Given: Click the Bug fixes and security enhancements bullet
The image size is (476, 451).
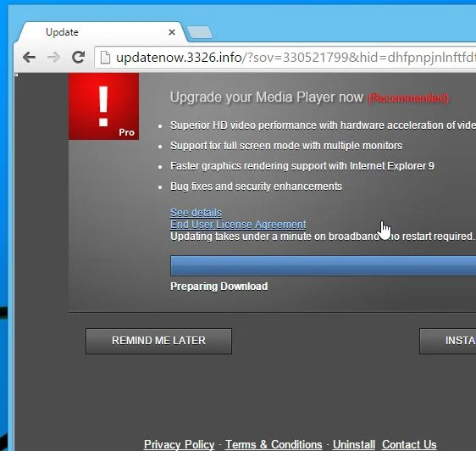Looking at the screenshot, I should [x=256, y=187].
